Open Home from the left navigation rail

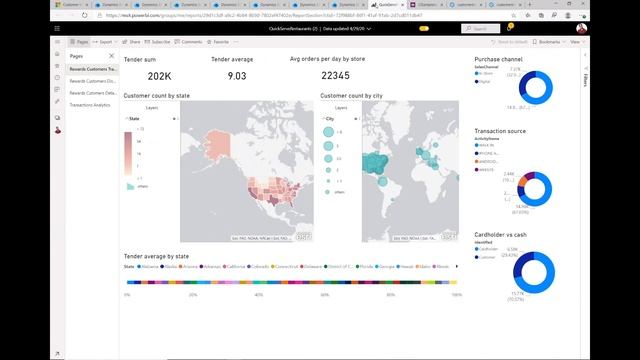pyautogui.click(x=58, y=54)
